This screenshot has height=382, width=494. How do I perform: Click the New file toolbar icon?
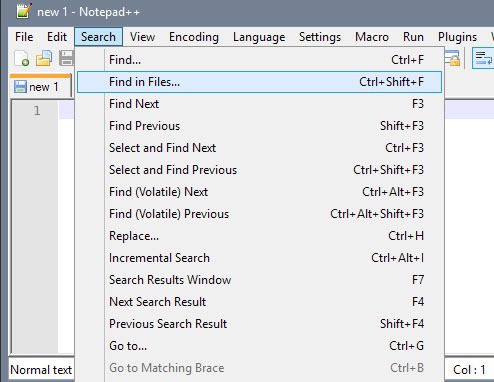[21, 58]
